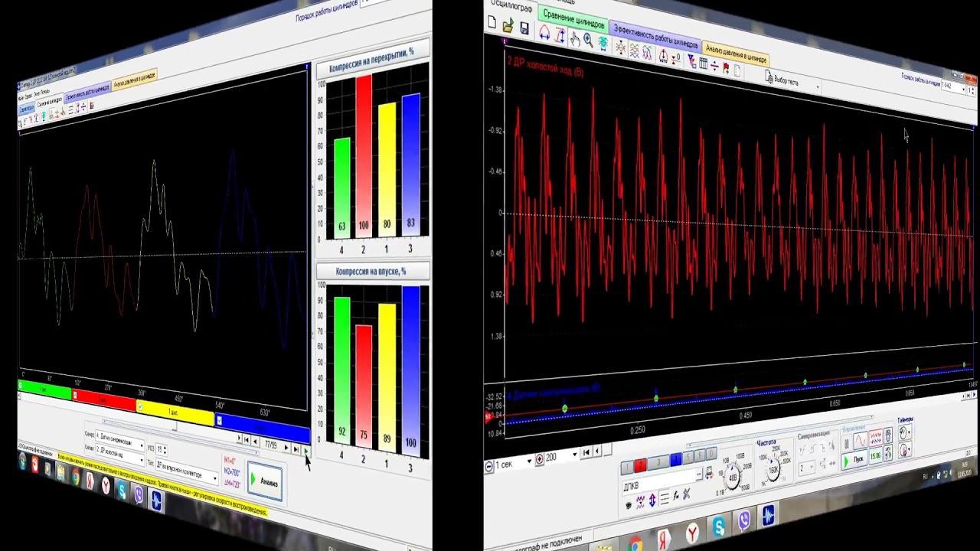This screenshot has width=980, height=551.
Task: Open the oscilloscope app icon in right taskbar
Action: [768, 515]
